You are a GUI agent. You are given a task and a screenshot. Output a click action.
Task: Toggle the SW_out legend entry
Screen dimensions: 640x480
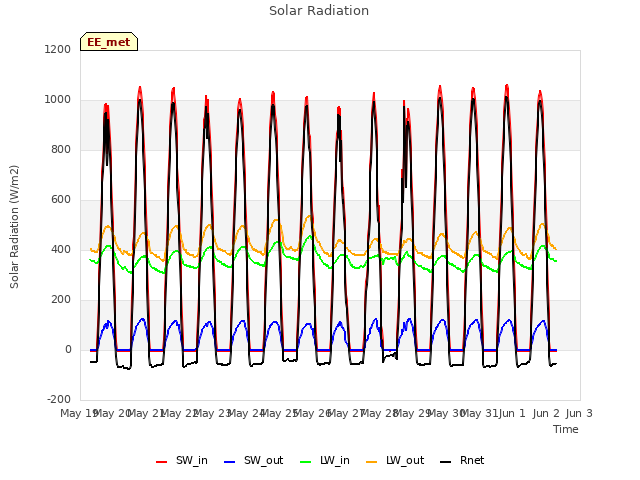click(x=254, y=461)
